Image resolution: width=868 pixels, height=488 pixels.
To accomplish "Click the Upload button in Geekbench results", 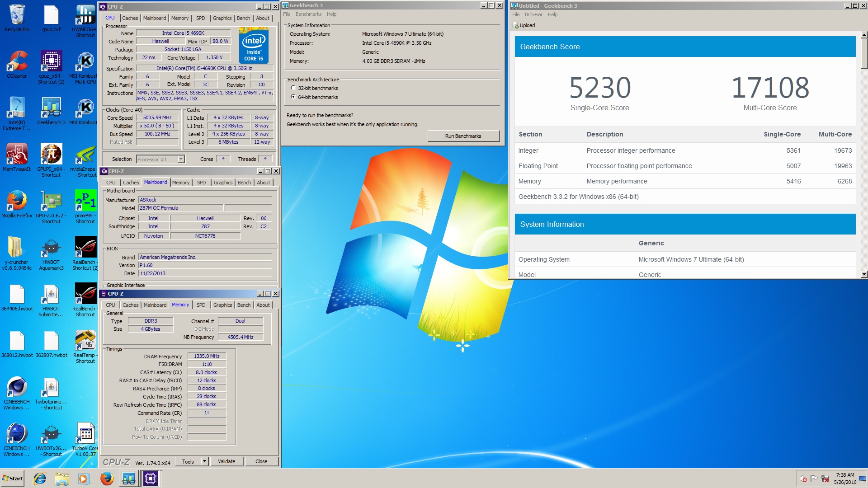I will [524, 25].
